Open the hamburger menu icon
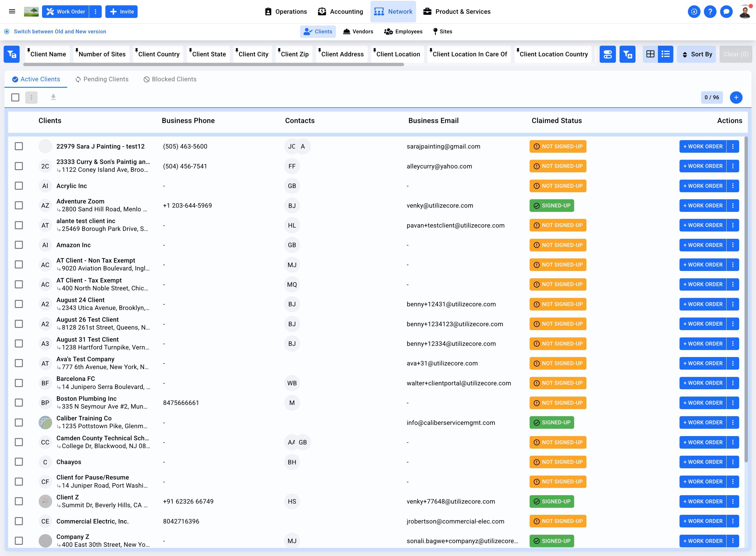 click(12, 11)
